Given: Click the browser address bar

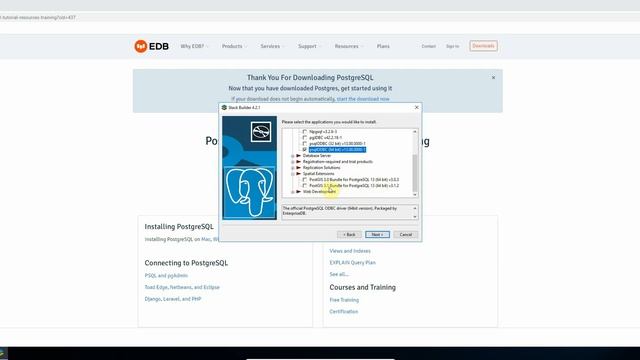Looking at the screenshot, I should 320,18.
